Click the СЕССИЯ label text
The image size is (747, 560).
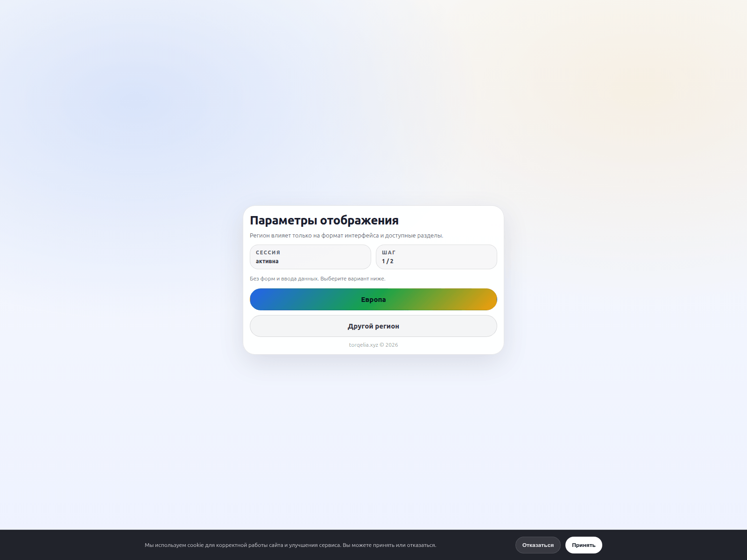click(x=268, y=252)
